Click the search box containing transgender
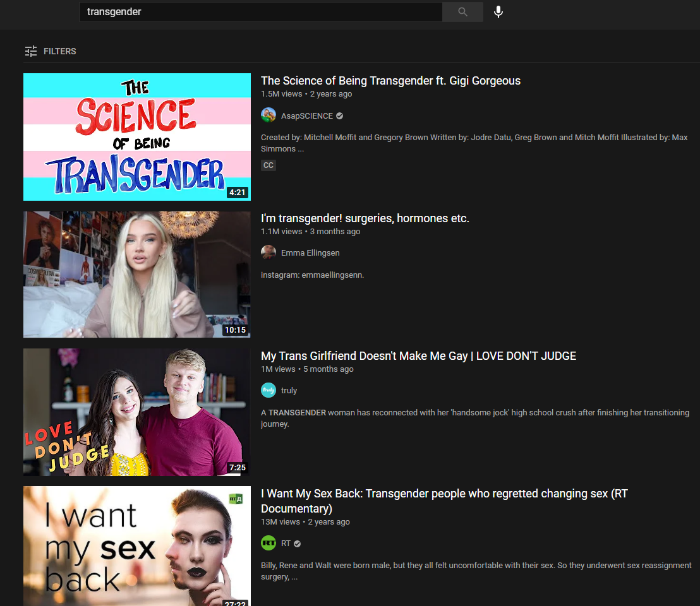 261,11
